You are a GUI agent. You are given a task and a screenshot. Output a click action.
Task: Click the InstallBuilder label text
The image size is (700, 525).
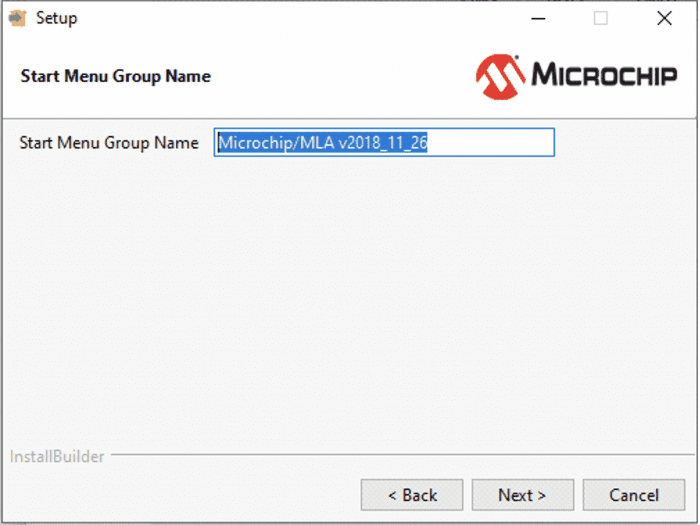pyautogui.click(x=57, y=457)
